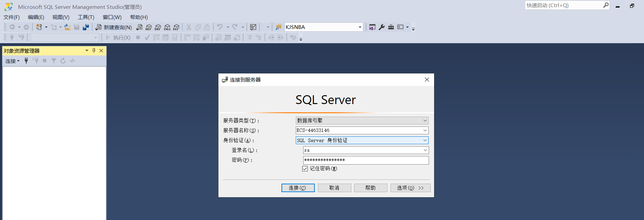Close the Object Explorer panel
The height and width of the screenshot is (220, 644).
(101, 51)
